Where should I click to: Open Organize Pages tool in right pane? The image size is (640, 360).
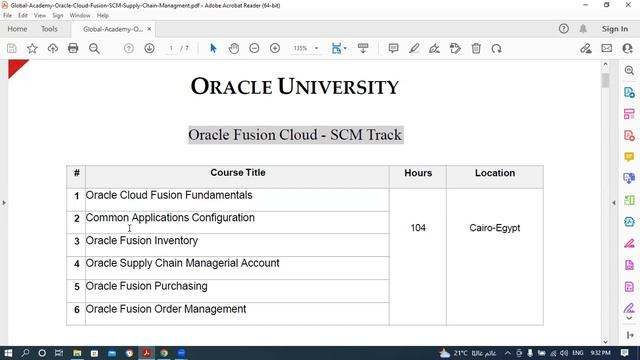[629, 114]
